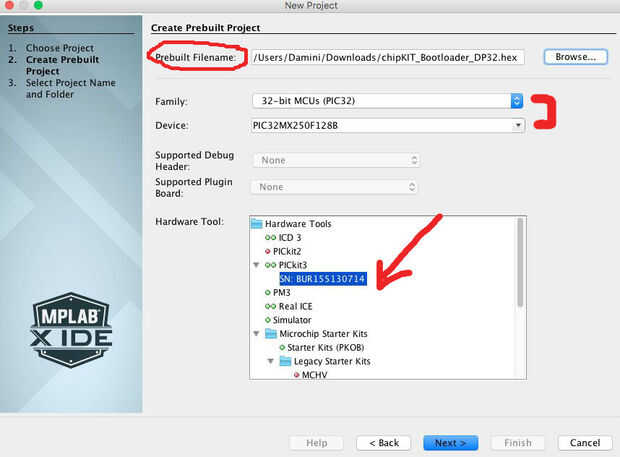Click the Legacy Starter Kits folder icon

pyautogui.click(x=285, y=361)
